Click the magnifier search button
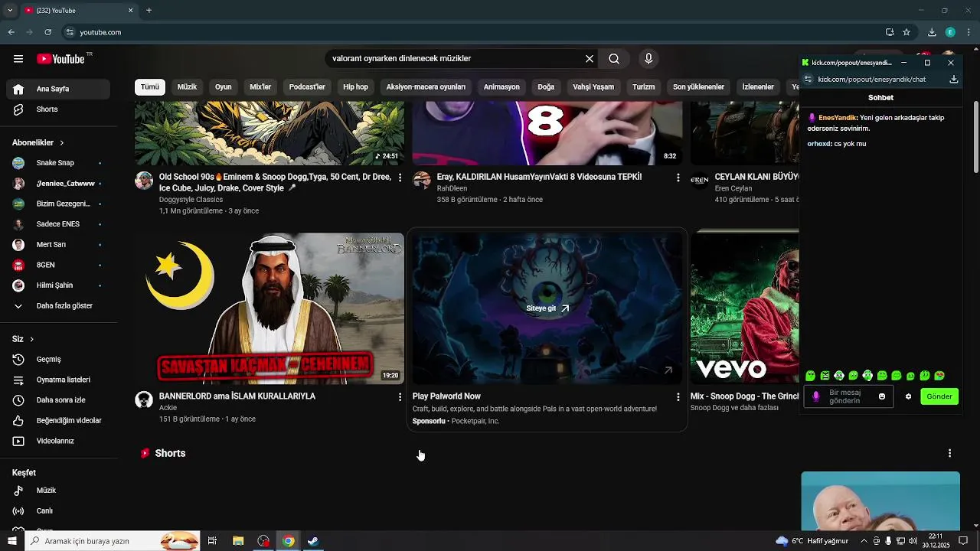980x551 pixels. (614, 59)
